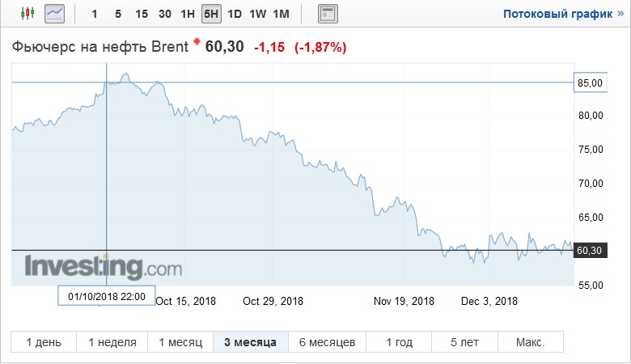
Task: Set the 5-minute chart interval
Action: point(118,14)
